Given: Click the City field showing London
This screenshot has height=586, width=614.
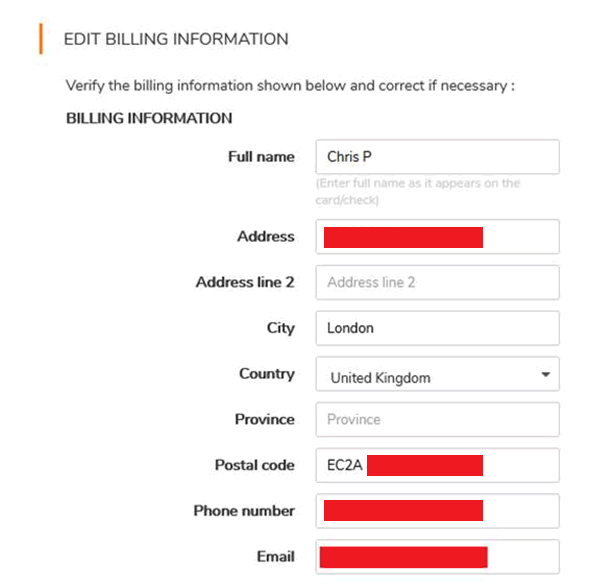Looking at the screenshot, I should (x=437, y=328).
